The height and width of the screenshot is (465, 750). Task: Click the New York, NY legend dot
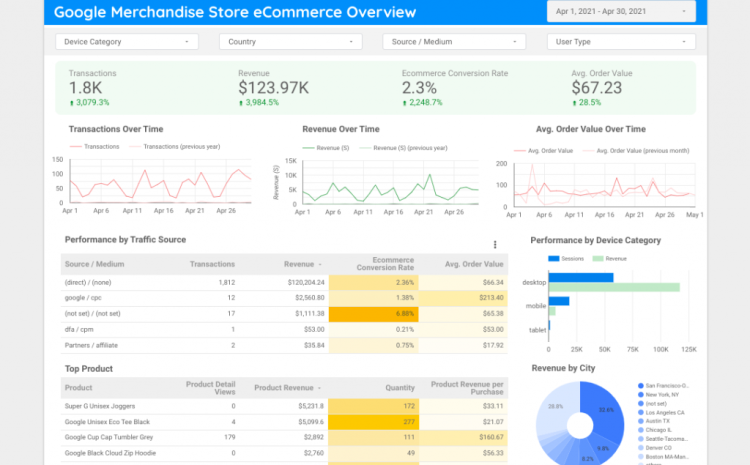[x=640, y=394]
